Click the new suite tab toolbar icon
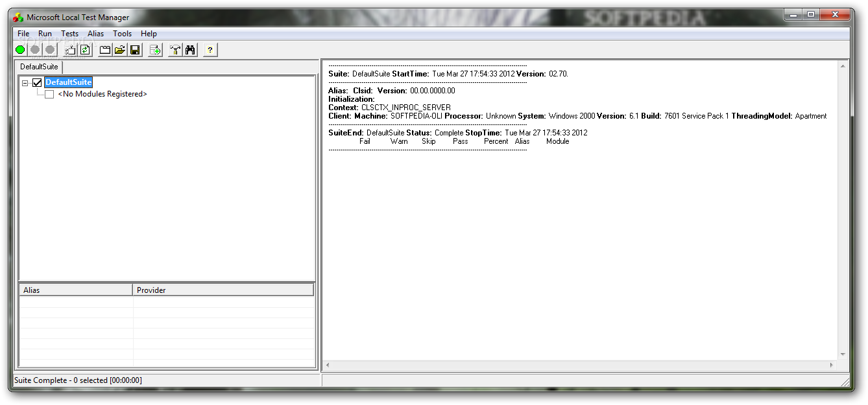The image size is (868, 405). click(x=105, y=50)
